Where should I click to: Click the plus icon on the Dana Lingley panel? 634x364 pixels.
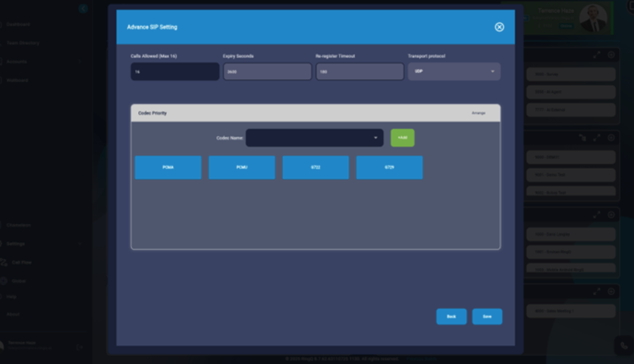click(611, 214)
